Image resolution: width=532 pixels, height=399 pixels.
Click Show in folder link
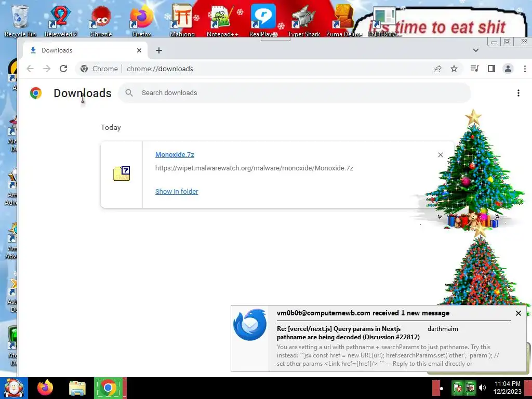tap(177, 192)
